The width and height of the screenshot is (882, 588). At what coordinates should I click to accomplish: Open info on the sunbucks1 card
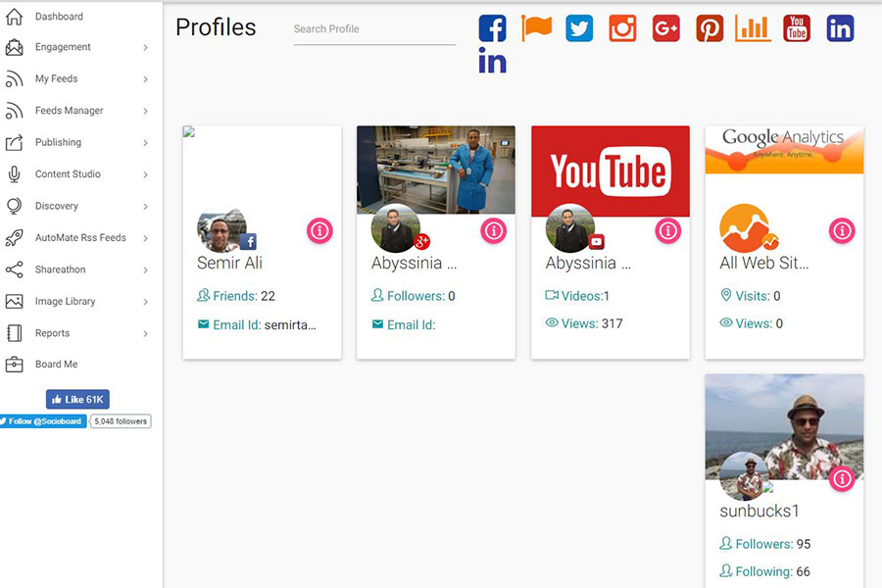click(842, 479)
